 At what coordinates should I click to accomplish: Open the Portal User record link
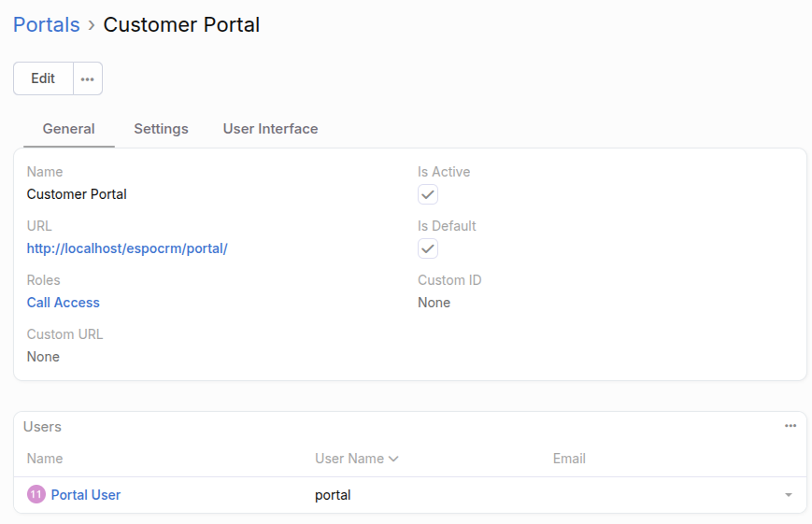tap(86, 495)
